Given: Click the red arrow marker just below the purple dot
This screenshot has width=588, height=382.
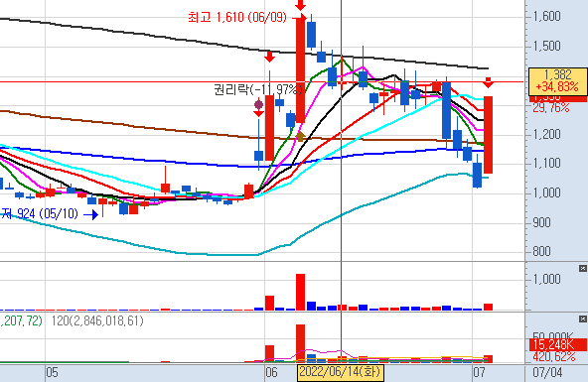Looking at the screenshot, I should click(258, 113).
